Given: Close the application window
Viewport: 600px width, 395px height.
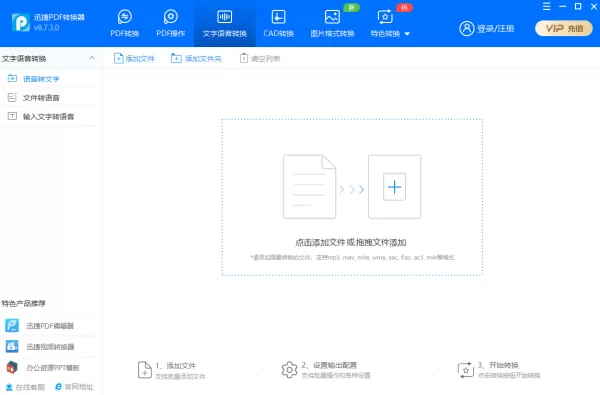Looking at the screenshot, I should pyautogui.click(x=594, y=6).
